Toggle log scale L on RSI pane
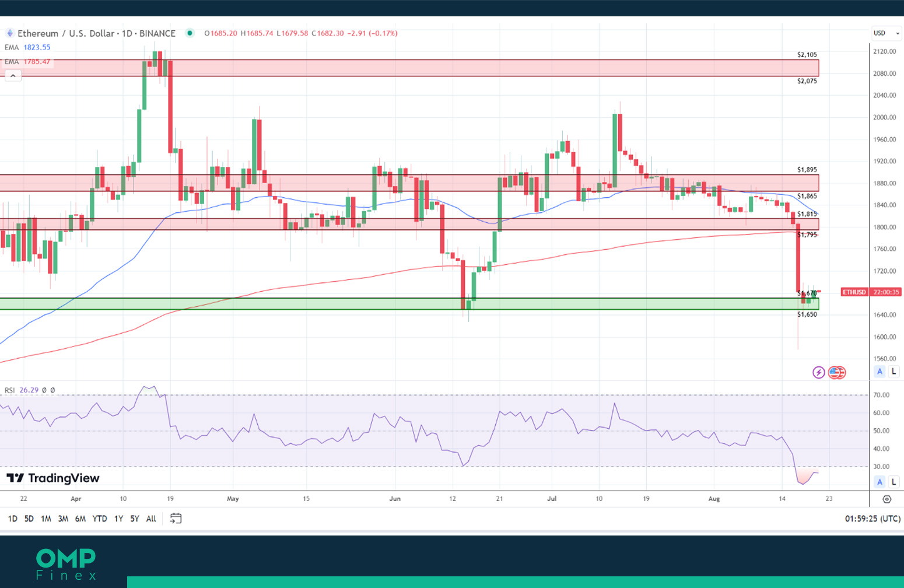This screenshot has height=588, width=904. tap(894, 482)
